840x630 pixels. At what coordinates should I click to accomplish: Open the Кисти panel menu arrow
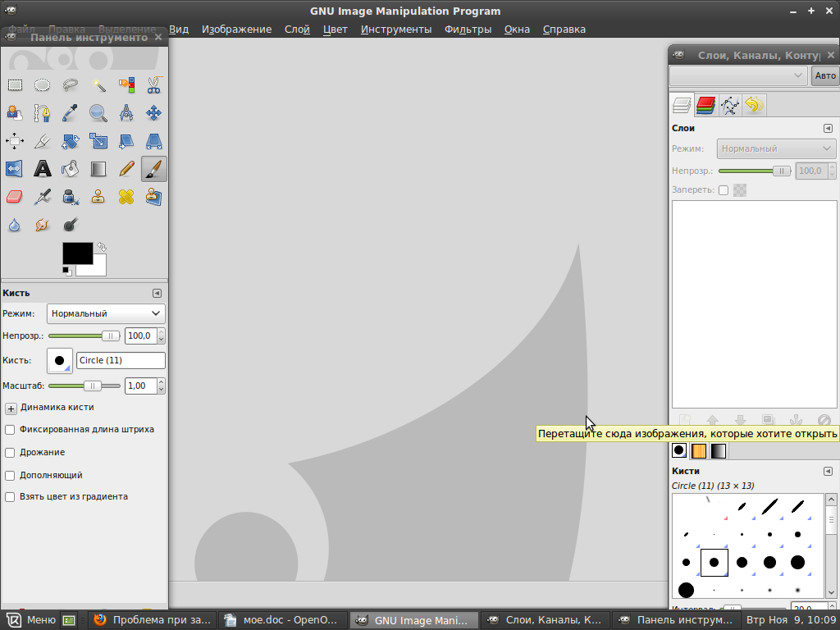tap(828, 471)
